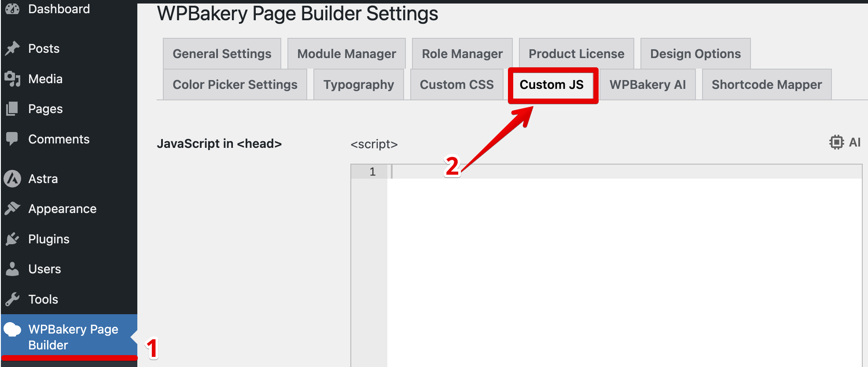Click the Astra logo icon
The width and height of the screenshot is (868, 367).
pyautogui.click(x=12, y=179)
